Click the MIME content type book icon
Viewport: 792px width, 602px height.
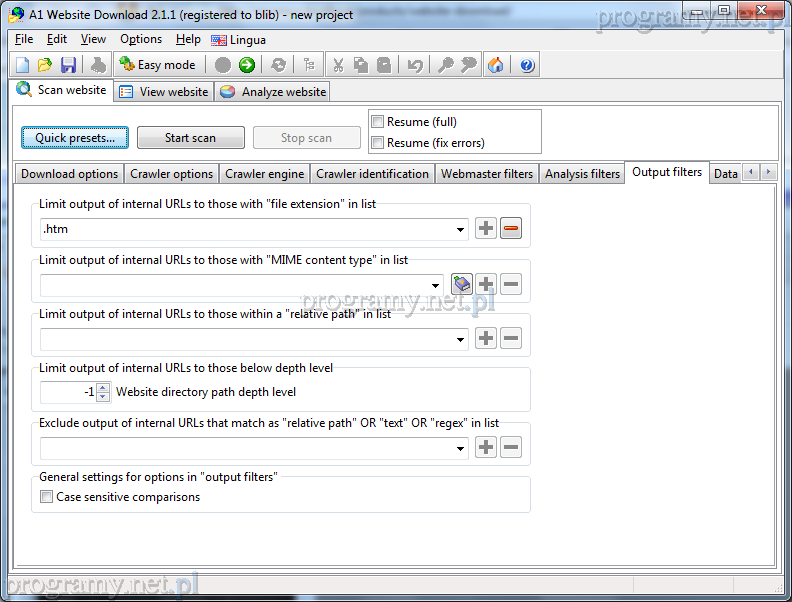point(461,285)
